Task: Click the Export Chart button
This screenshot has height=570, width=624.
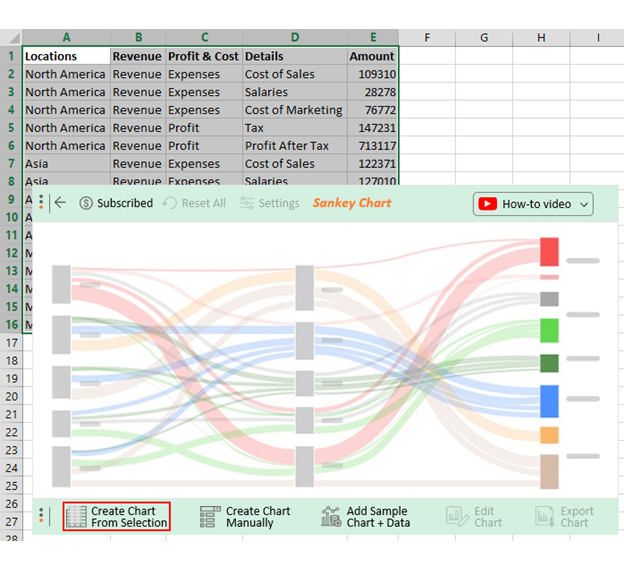Action: point(564,517)
